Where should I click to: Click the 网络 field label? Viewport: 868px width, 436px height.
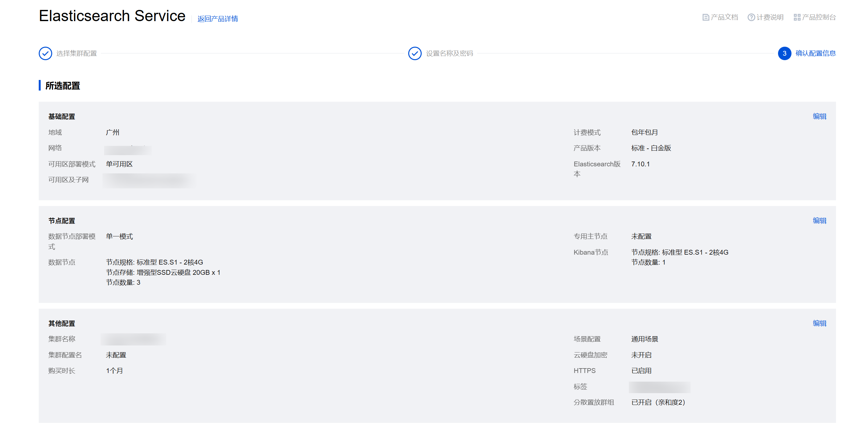(x=55, y=148)
